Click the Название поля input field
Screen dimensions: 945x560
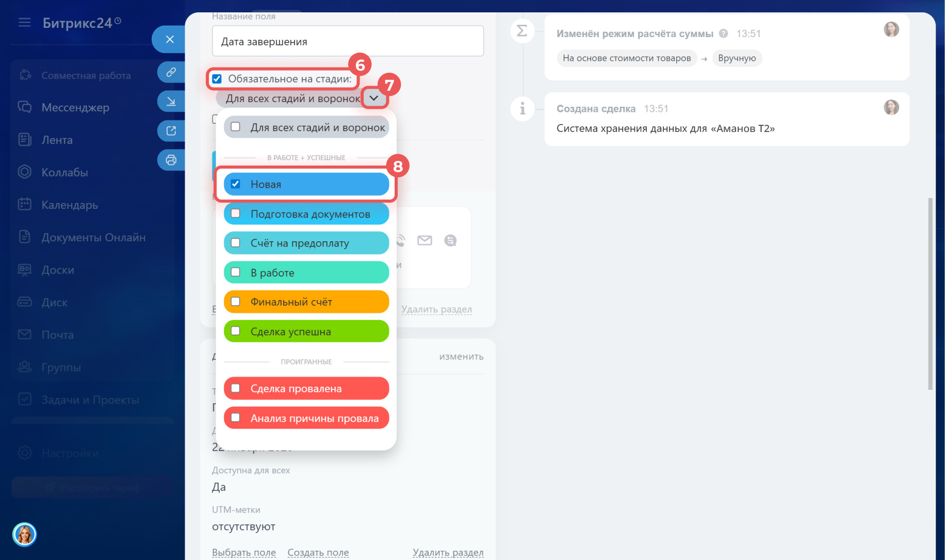click(348, 41)
